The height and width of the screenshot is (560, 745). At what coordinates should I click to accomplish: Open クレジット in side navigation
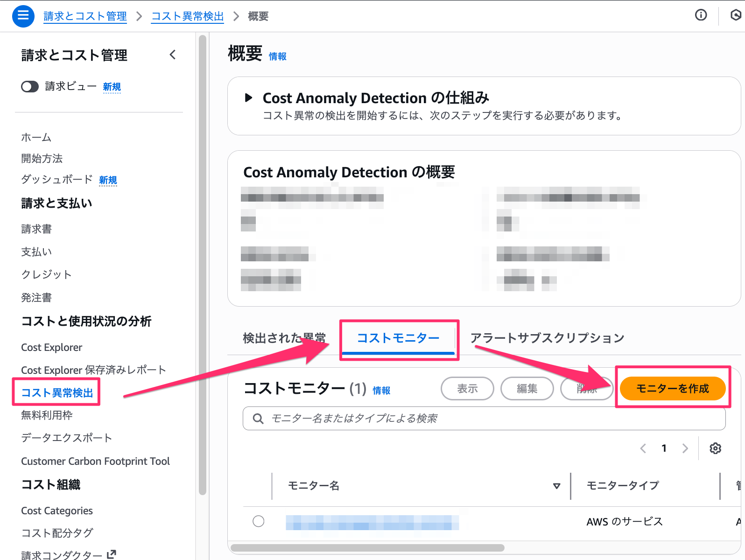tap(47, 274)
